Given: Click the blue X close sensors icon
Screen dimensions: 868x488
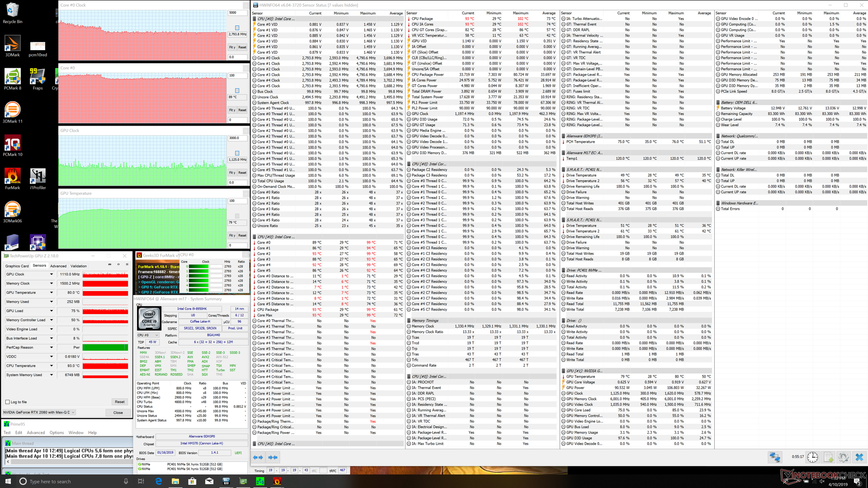Looking at the screenshot, I should pyautogui.click(x=859, y=457).
